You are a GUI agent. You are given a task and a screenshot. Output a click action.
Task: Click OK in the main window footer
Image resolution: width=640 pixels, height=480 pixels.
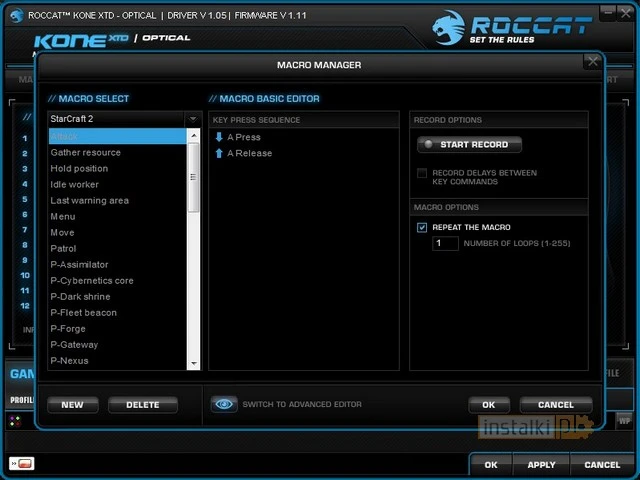[x=491, y=465]
